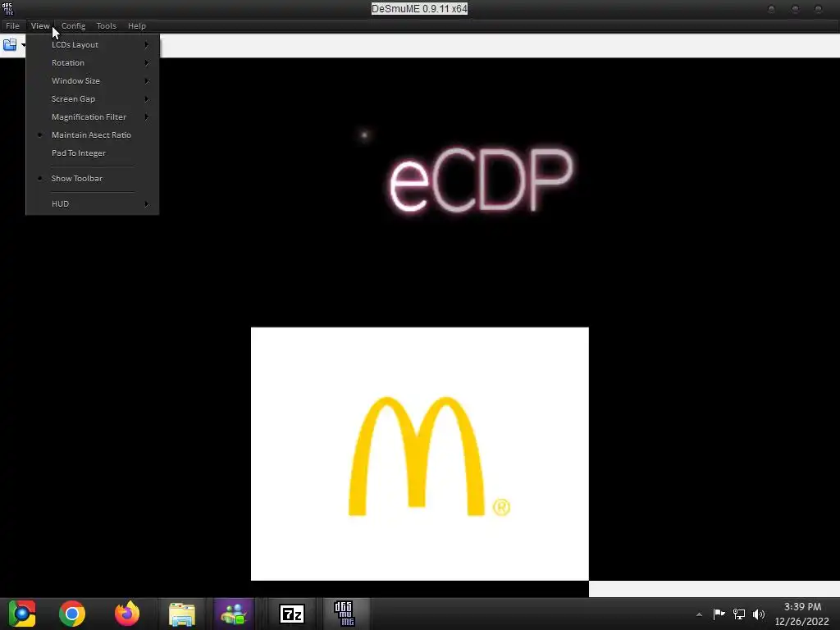Show hidden system tray icons

point(699,614)
